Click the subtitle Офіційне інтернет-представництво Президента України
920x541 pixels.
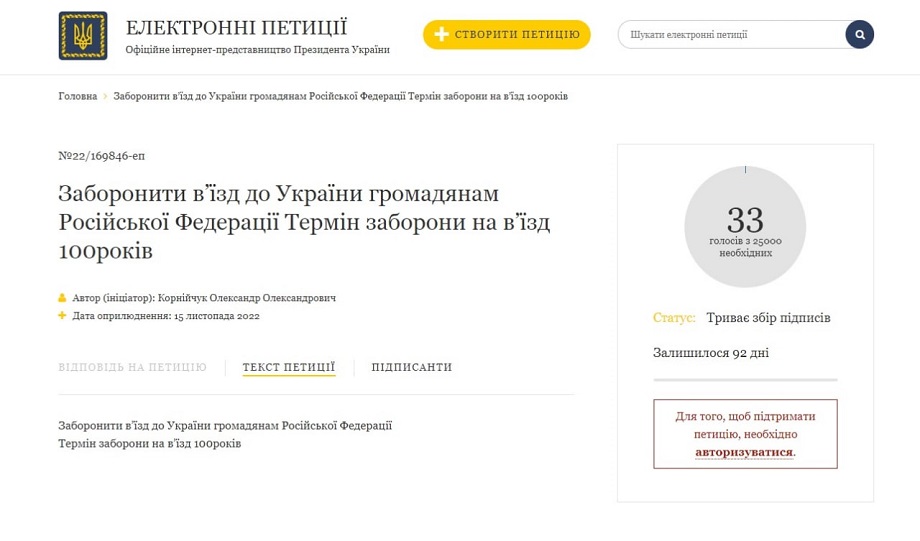pyautogui.click(x=258, y=50)
